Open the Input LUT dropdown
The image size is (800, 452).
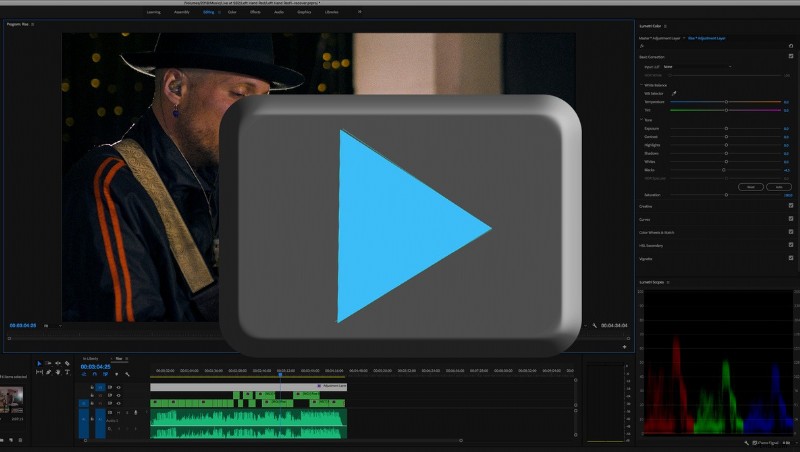click(697, 67)
